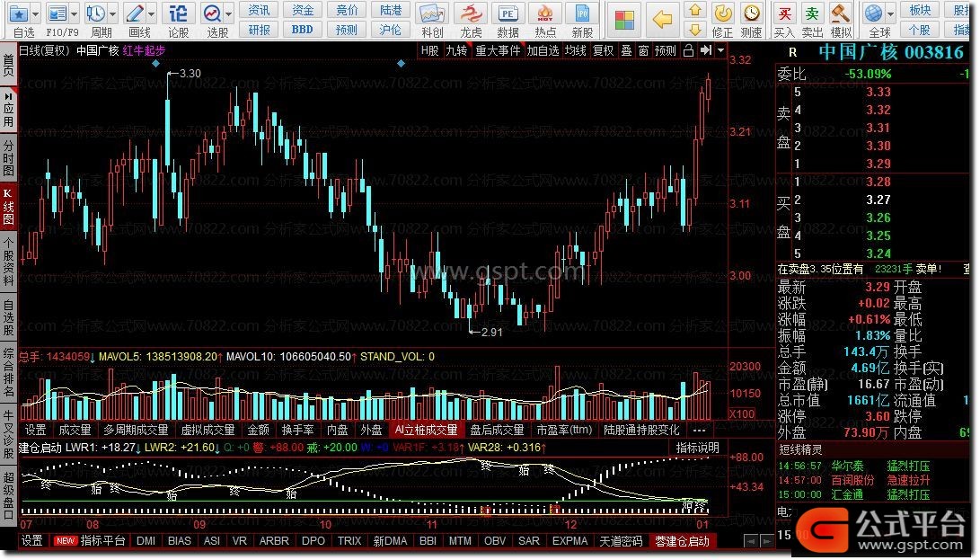
Task: Select the 分时图 sidebar tab
Action: [8, 158]
